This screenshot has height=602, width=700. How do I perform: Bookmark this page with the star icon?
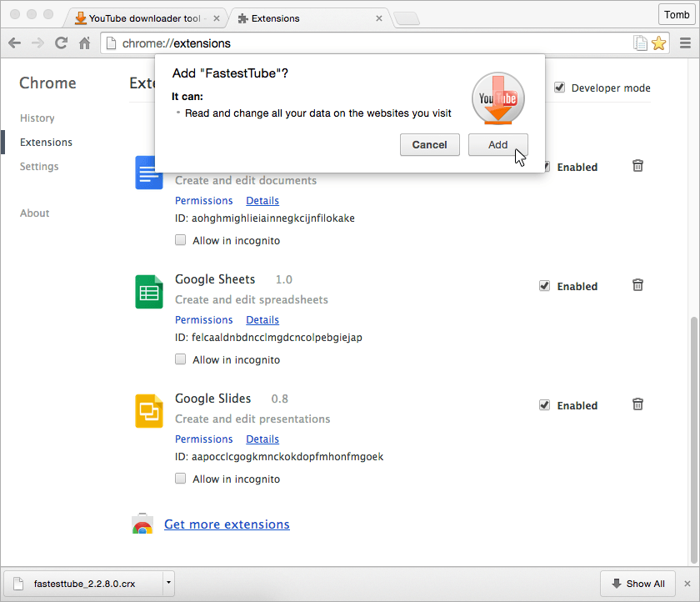658,43
